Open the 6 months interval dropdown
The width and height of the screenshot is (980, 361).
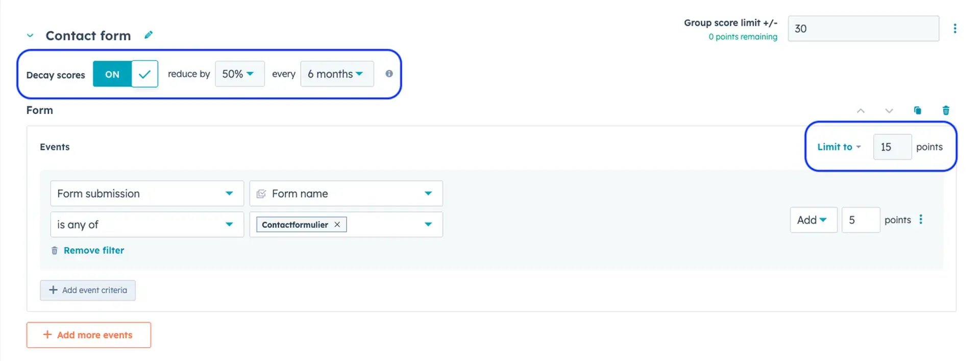(x=337, y=74)
